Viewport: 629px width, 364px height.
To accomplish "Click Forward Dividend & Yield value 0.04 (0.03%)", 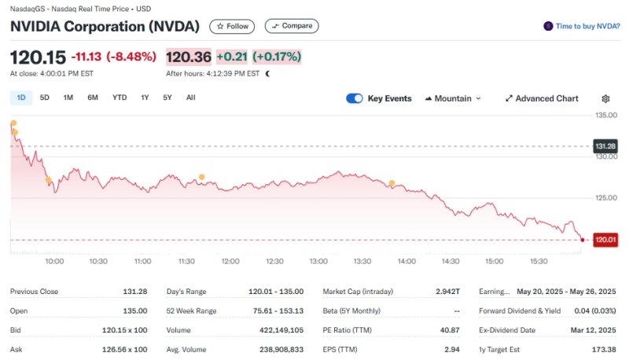I will tap(595, 311).
